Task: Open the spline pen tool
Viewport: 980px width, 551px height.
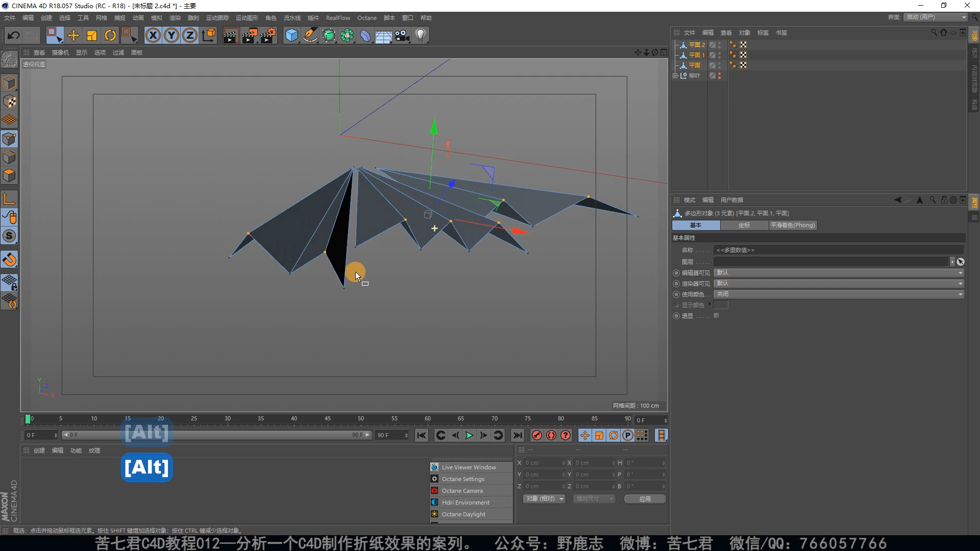Action: click(310, 35)
